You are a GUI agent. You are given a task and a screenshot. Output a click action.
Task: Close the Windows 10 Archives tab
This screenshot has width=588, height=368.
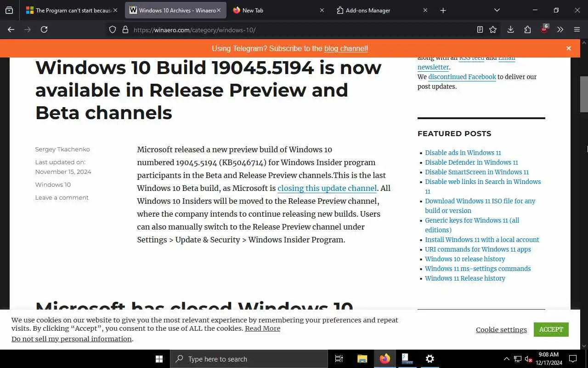(x=219, y=10)
